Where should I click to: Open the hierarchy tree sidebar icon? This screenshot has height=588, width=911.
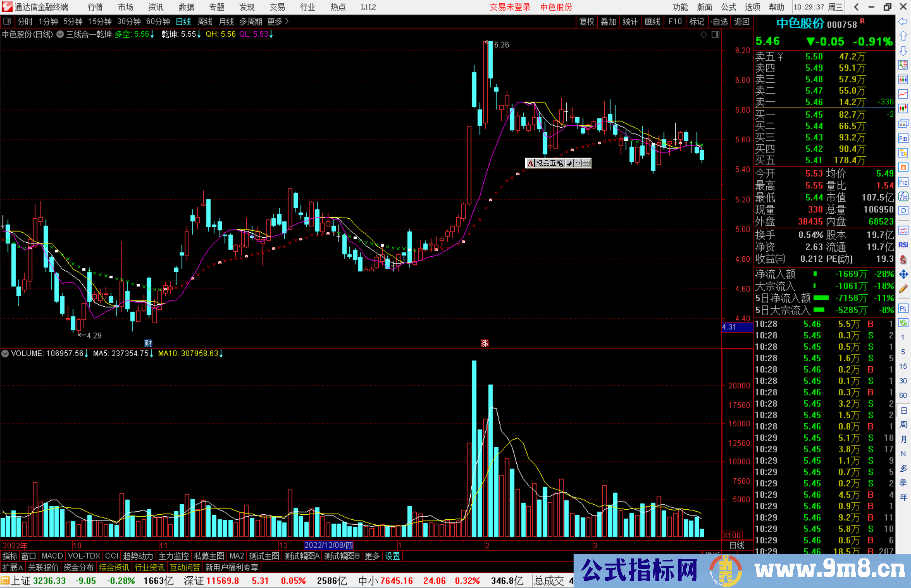(903, 153)
